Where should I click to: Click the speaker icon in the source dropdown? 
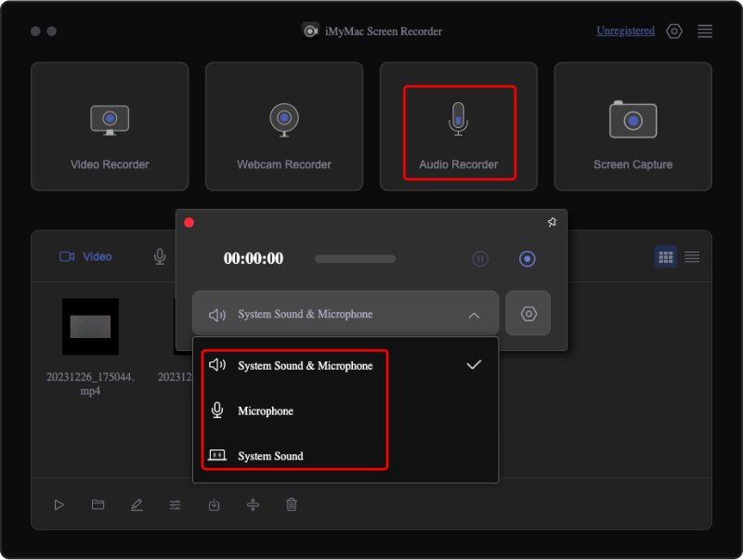tap(217, 315)
